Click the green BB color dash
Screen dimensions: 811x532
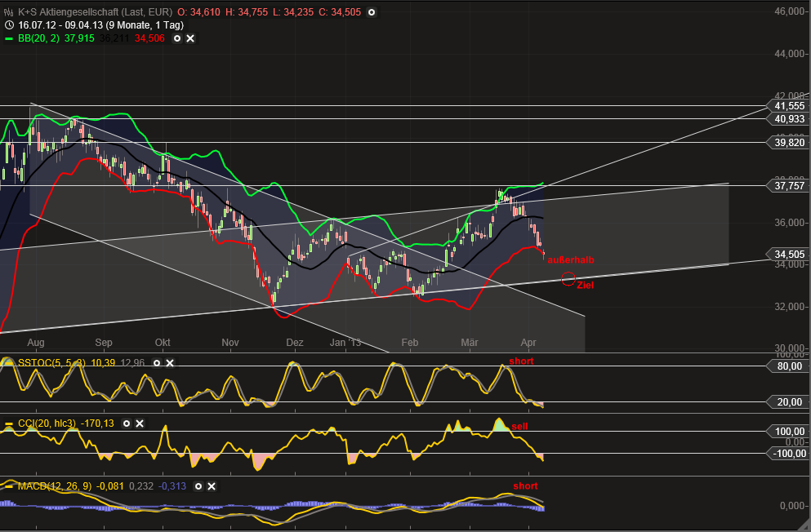pyautogui.click(x=9, y=38)
